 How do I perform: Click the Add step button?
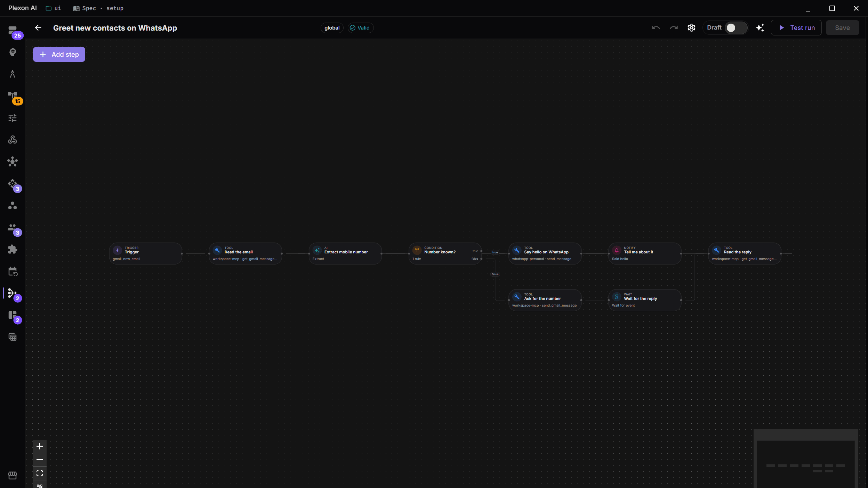tap(59, 55)
